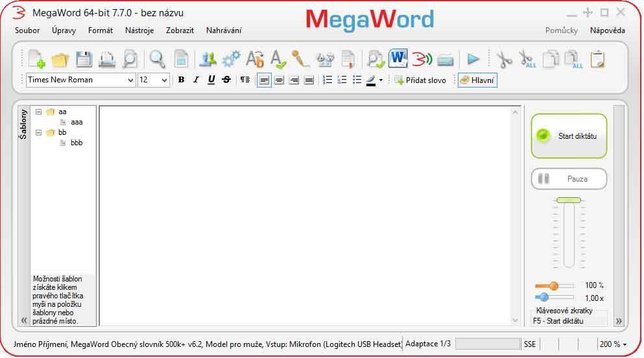Click the printer icon to print
Viewport: 644px width, 358px height.
(107, 60)
